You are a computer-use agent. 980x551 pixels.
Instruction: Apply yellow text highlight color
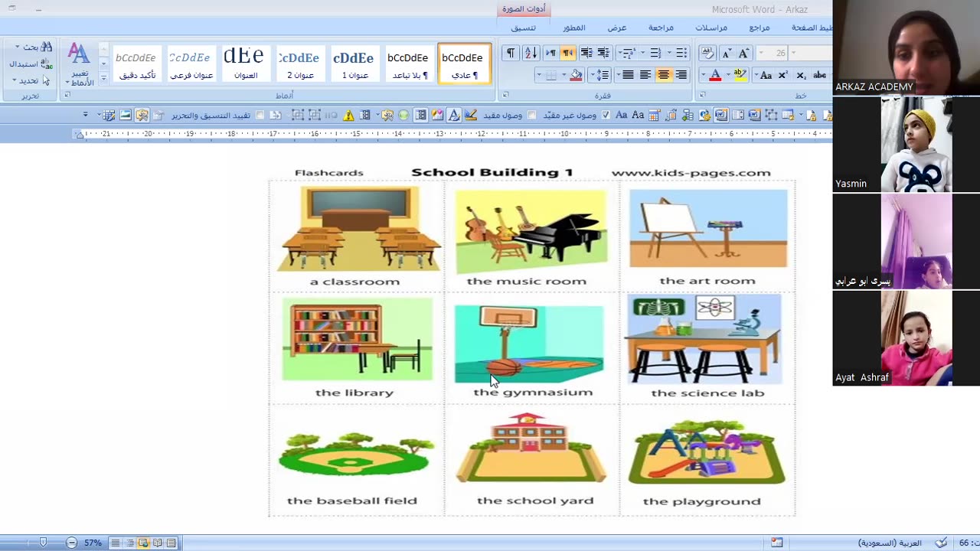pos(740,75)
